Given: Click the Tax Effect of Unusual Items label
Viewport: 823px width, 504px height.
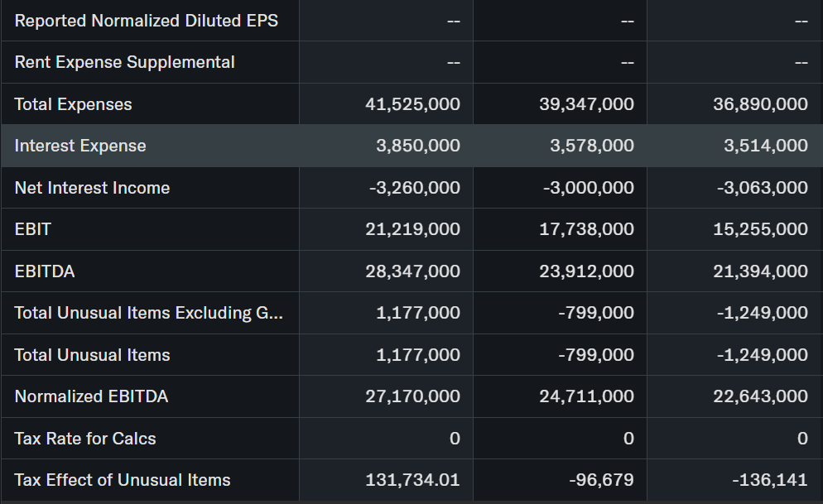Looking at the screenshot, I should pos(123,480).
